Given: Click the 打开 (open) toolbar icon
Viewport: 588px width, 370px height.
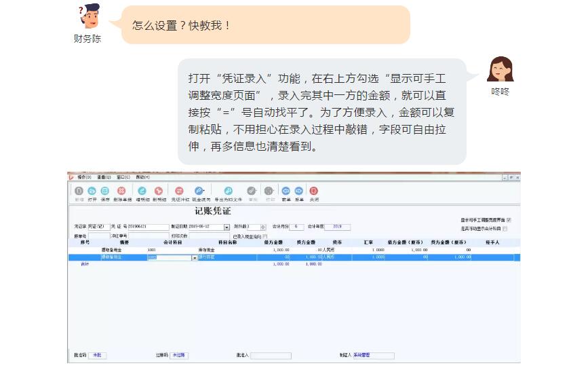Looking at the screenshot, I should click(92, 192).
